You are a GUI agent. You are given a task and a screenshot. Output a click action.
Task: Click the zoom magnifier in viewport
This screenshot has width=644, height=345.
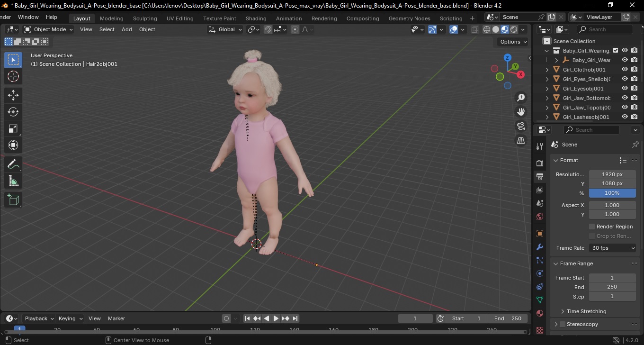521,97
